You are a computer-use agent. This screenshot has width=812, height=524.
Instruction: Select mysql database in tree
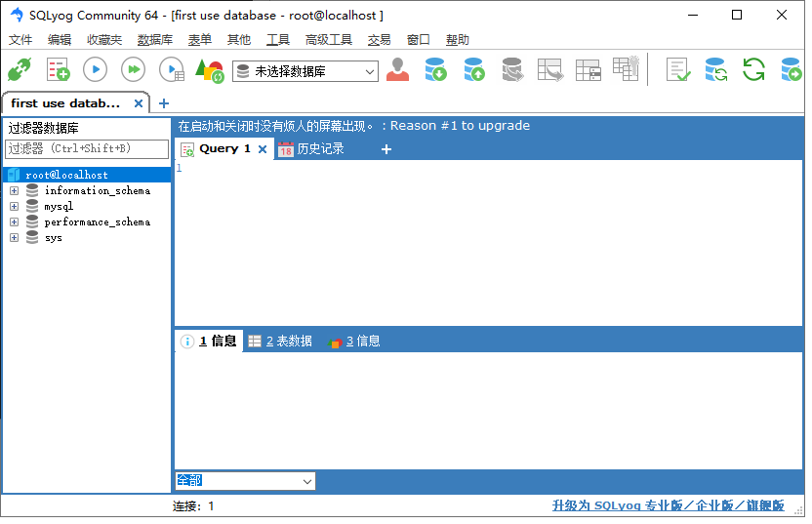[59, 207]
